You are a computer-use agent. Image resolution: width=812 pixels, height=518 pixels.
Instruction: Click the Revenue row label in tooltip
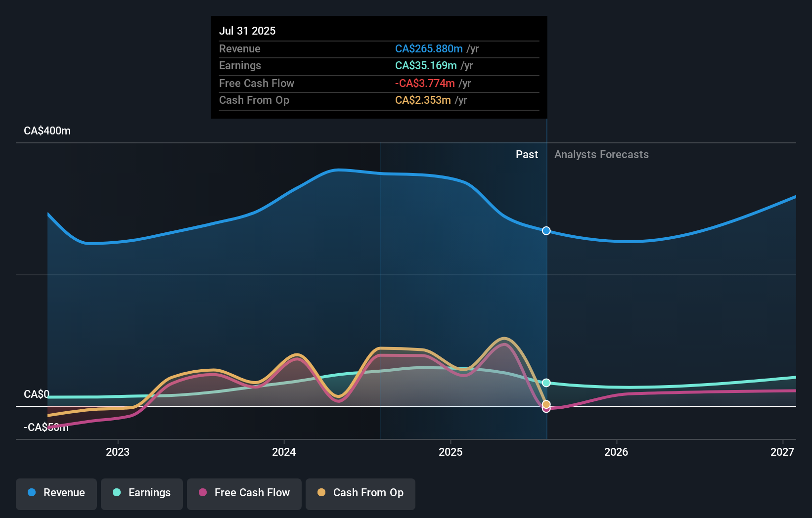click(240, 49)
